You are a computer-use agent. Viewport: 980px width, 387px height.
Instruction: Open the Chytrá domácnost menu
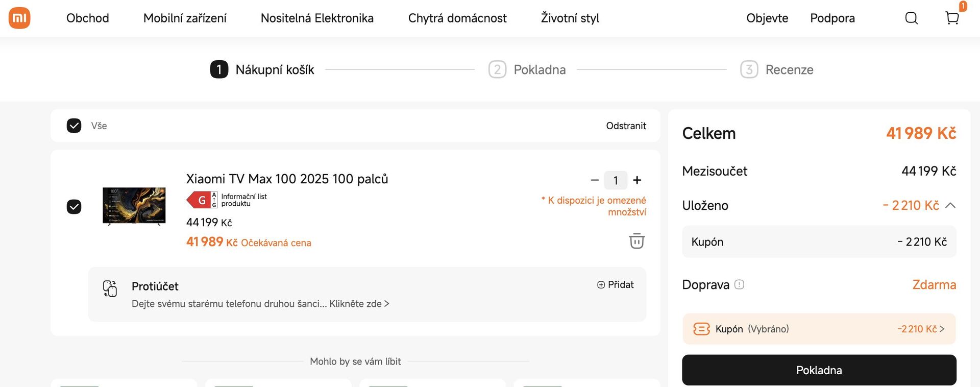457,18
